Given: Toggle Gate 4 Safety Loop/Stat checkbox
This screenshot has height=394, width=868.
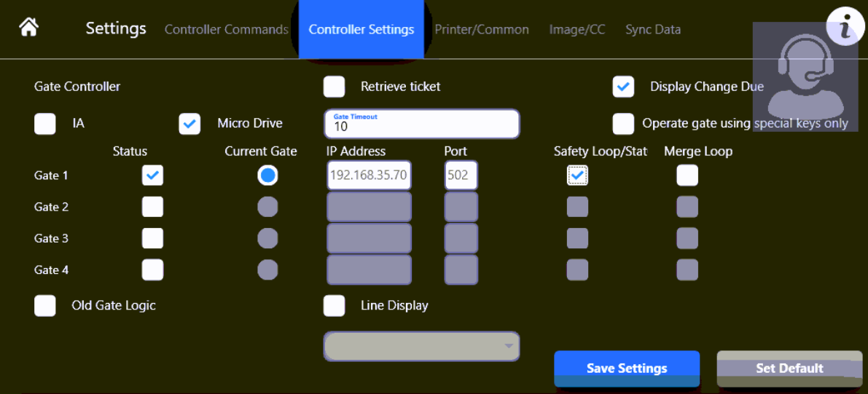Looking at the screenshot, I should pos(577,270).
